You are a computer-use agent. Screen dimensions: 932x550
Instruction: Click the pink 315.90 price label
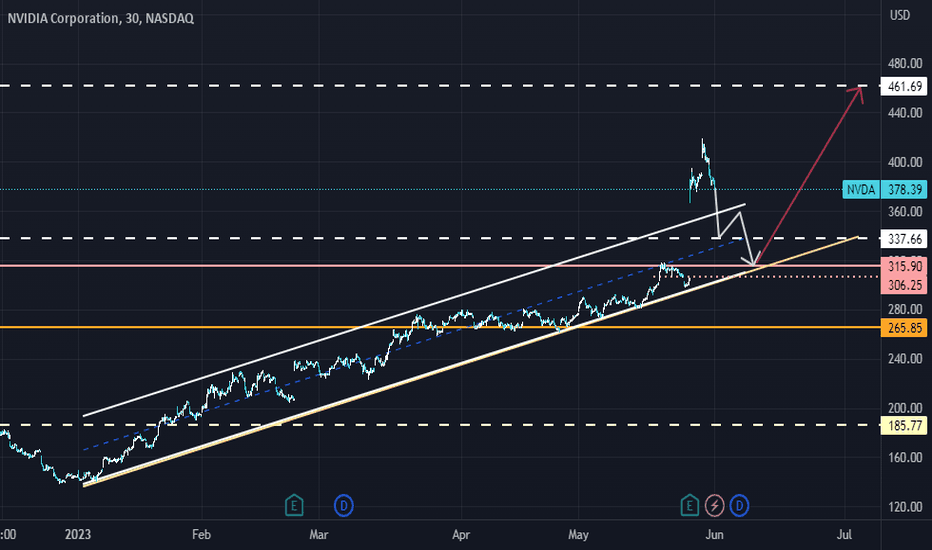(903, 266)
